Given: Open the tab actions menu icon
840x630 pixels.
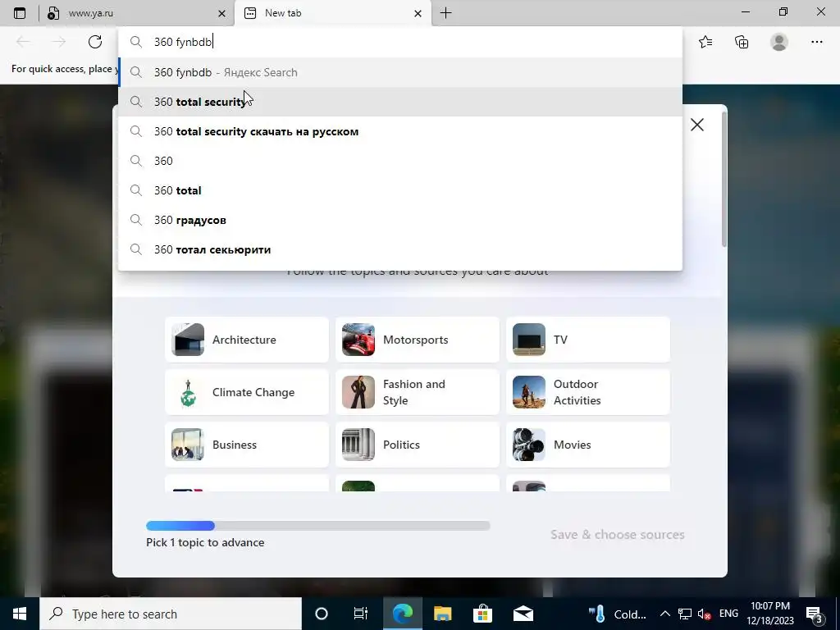Looking at the screenshot, I should point(20,13).
